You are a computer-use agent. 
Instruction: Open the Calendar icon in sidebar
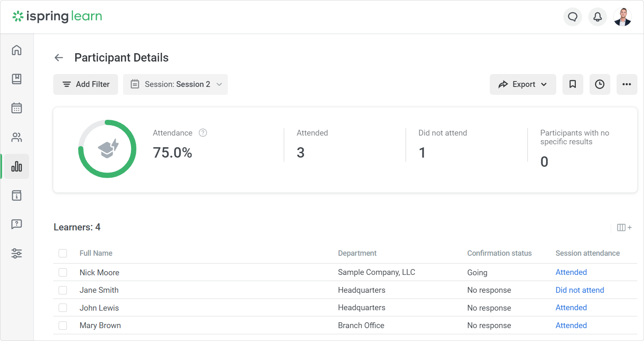click(x=17, y=108)
